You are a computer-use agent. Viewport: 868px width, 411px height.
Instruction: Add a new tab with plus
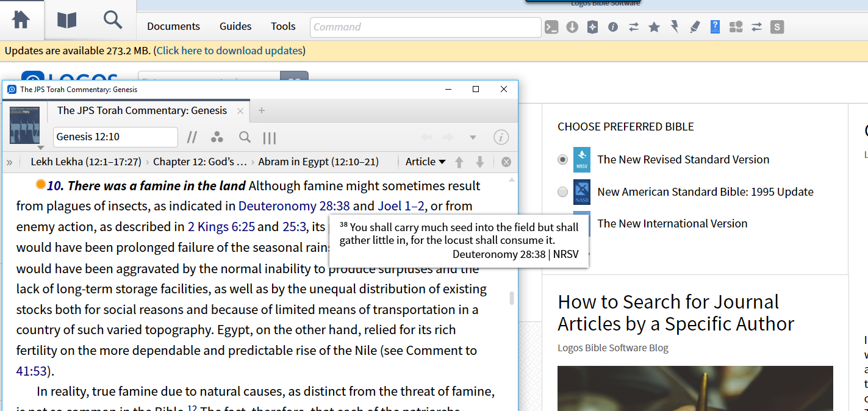point(262,110)
